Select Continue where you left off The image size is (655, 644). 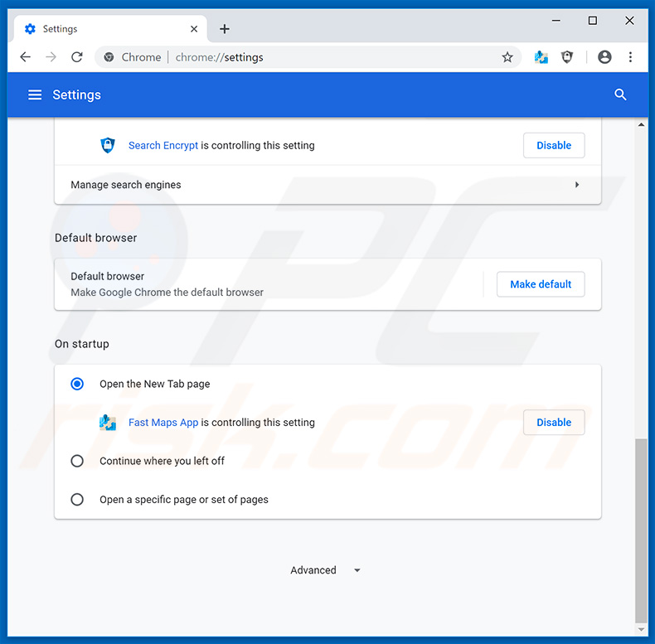77,461
